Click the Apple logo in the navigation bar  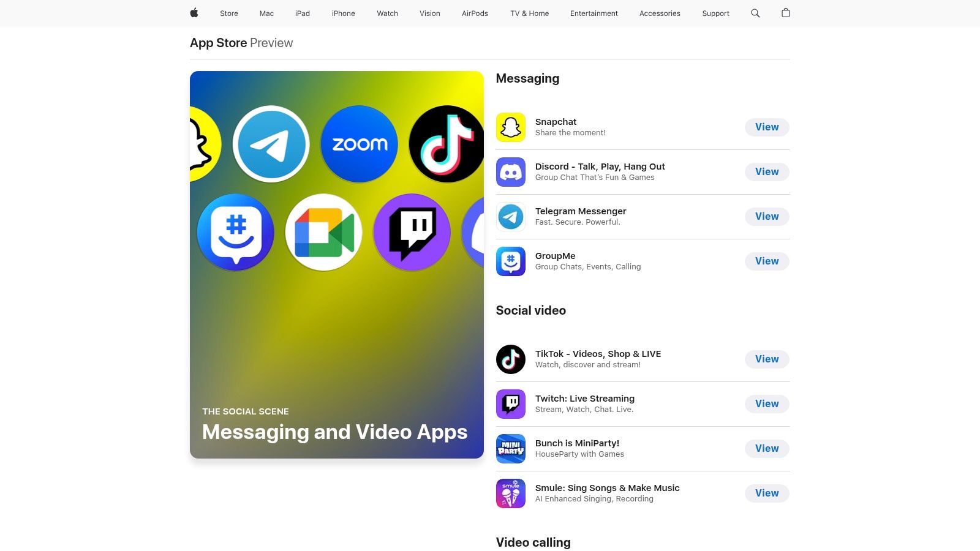click(194, 13)
